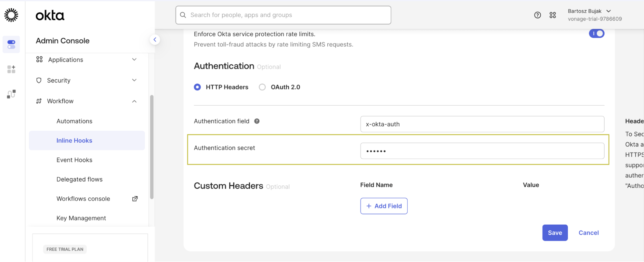
Task: Click the Authentication field help tooltip icon
Action: click(257, 121)
